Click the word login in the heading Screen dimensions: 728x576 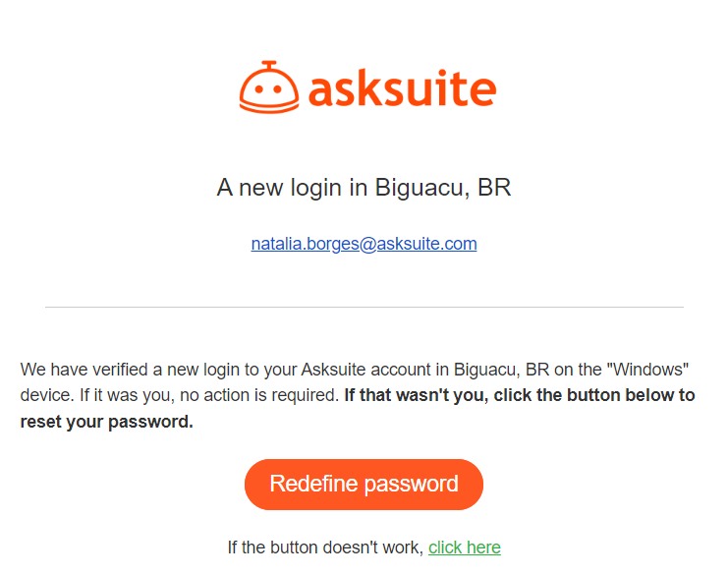[315, 189]
